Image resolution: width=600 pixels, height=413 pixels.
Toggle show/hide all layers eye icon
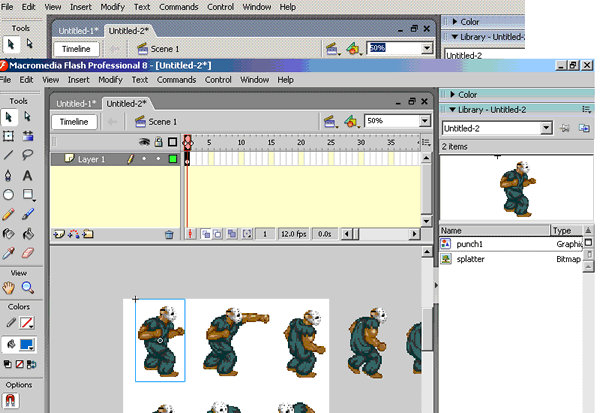tap(144, 142)
